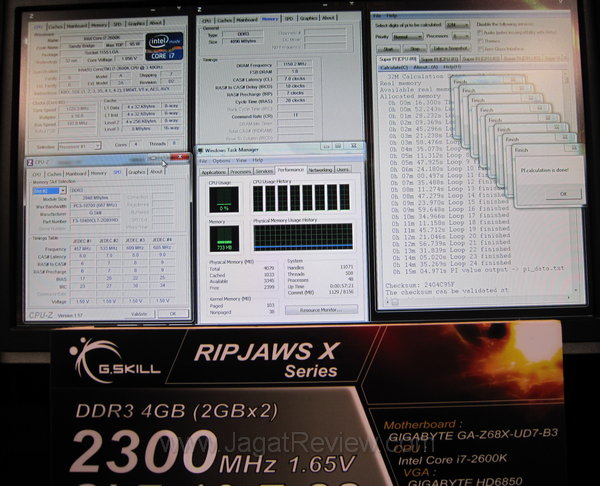600x486 pixels.
Task: Click the Checksum: 2404C95F line
Action: coord(420,285)
